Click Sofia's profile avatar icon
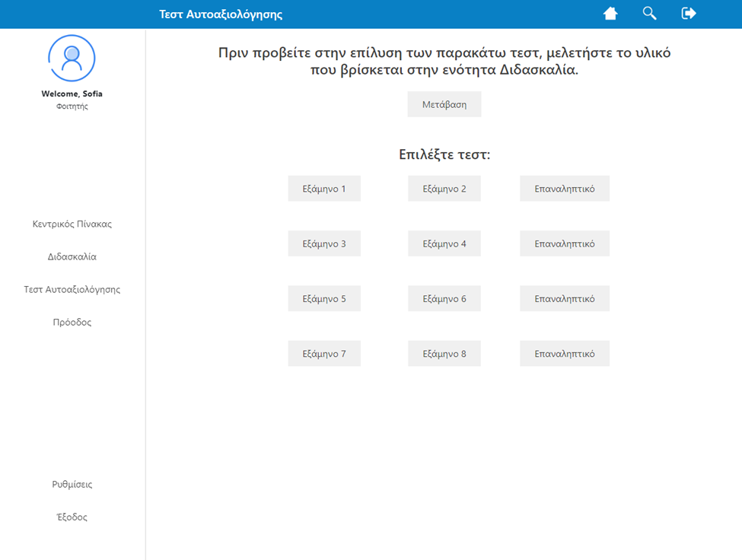This screenshot has height=560, width=742. [72, 57]
